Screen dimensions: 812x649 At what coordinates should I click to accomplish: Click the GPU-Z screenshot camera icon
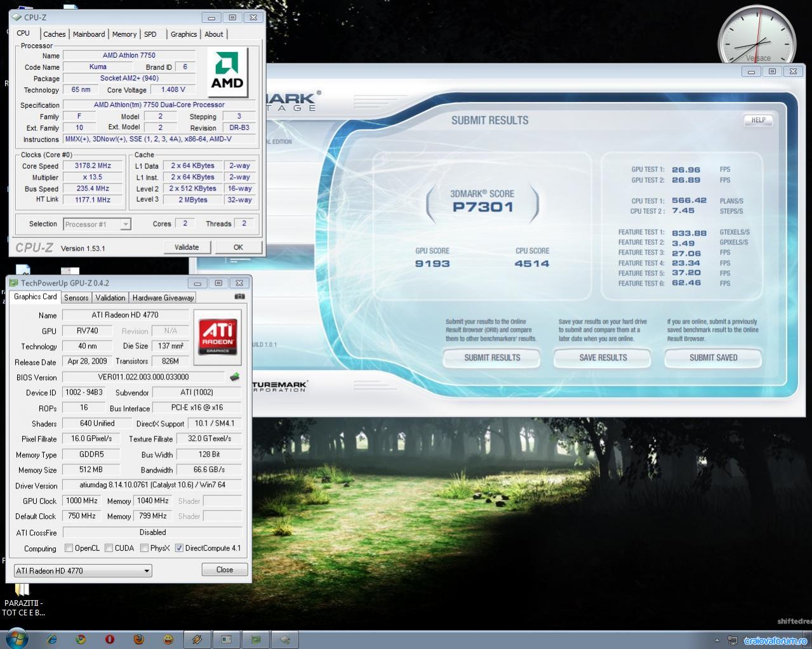click(239, 296)
